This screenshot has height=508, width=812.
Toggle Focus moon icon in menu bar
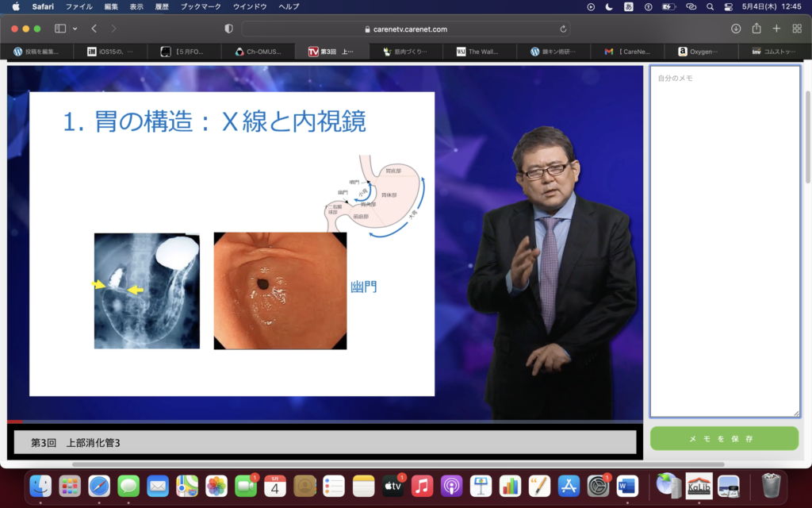pyautogui.click(x=609, y=6)
